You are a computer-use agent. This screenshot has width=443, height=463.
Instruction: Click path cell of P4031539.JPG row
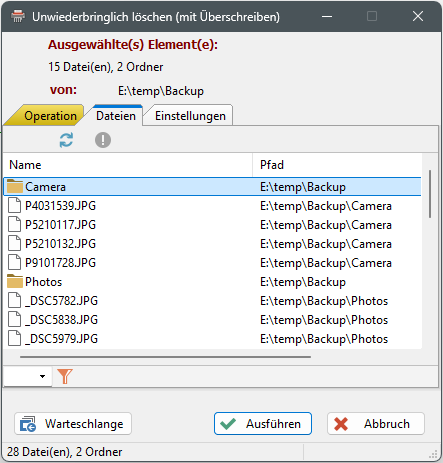[x=326, y=206]
